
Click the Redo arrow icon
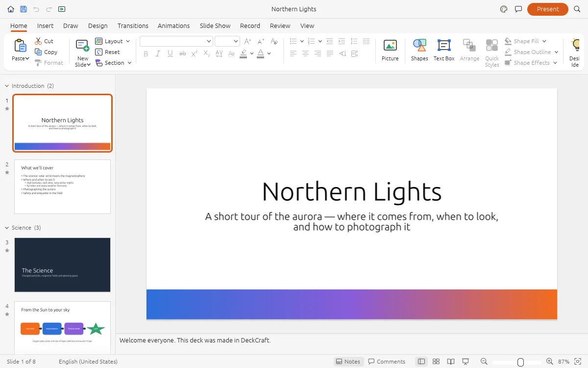49,9
